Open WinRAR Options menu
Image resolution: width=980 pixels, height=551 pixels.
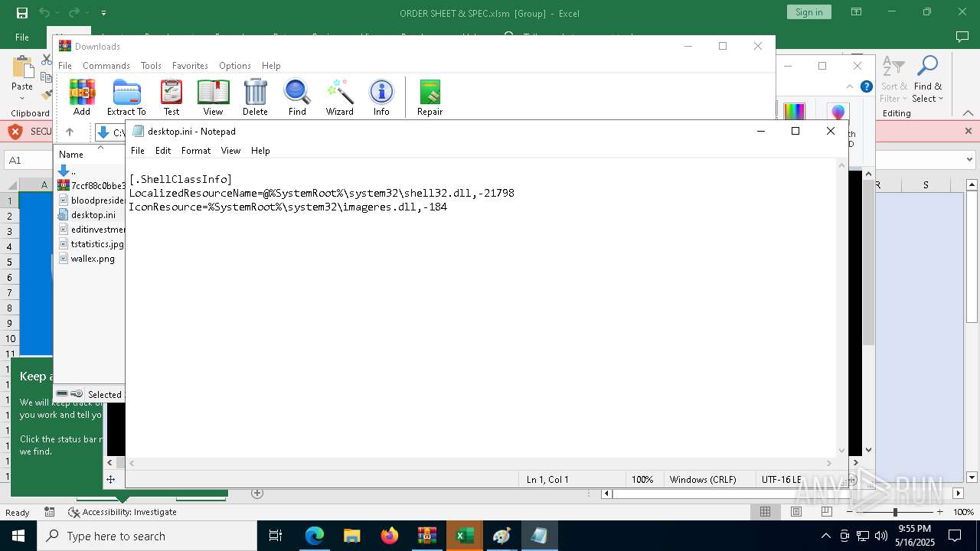(235, 66)
